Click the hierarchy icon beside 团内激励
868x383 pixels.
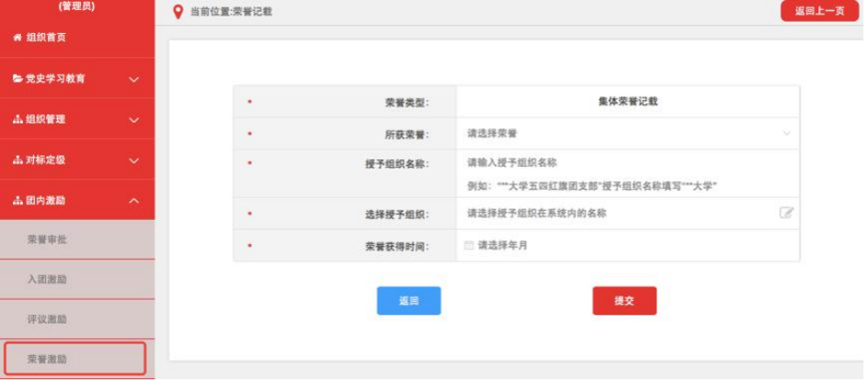coord(17,201)
